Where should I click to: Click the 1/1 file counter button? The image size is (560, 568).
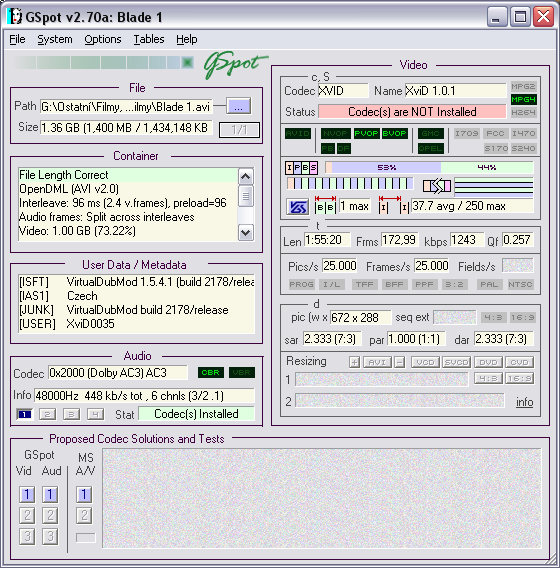click(x=239, y=130)
